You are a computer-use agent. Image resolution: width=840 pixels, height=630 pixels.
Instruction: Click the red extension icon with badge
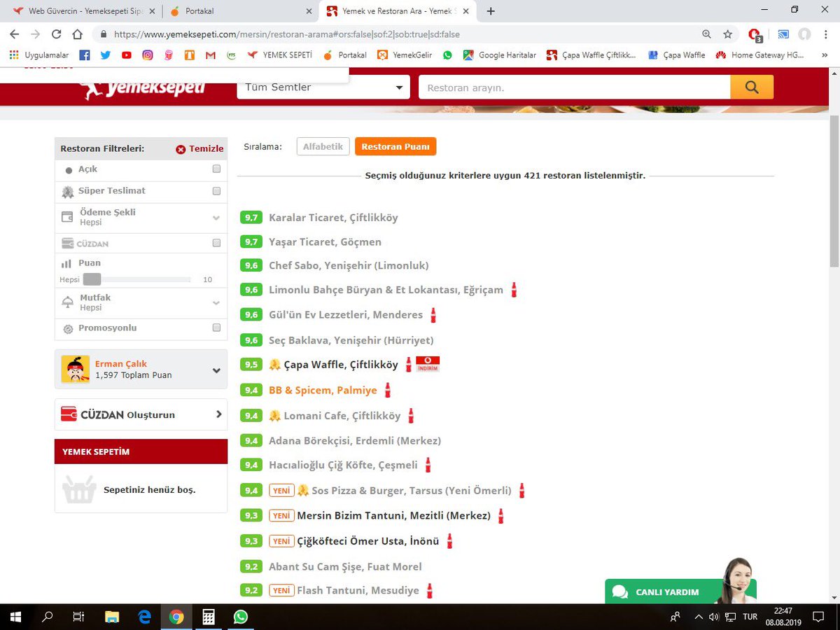pos(755,34)
